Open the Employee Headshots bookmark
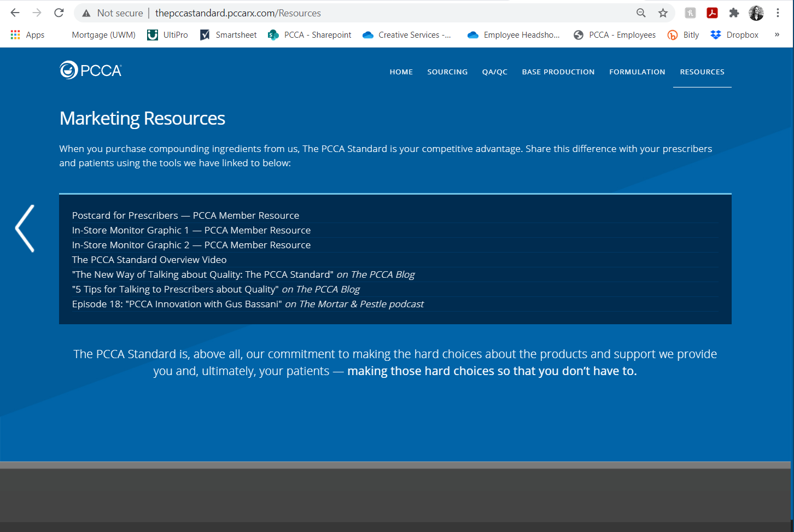Image resolution: width=794 pixels, height=532 pixels. [514, 34]
